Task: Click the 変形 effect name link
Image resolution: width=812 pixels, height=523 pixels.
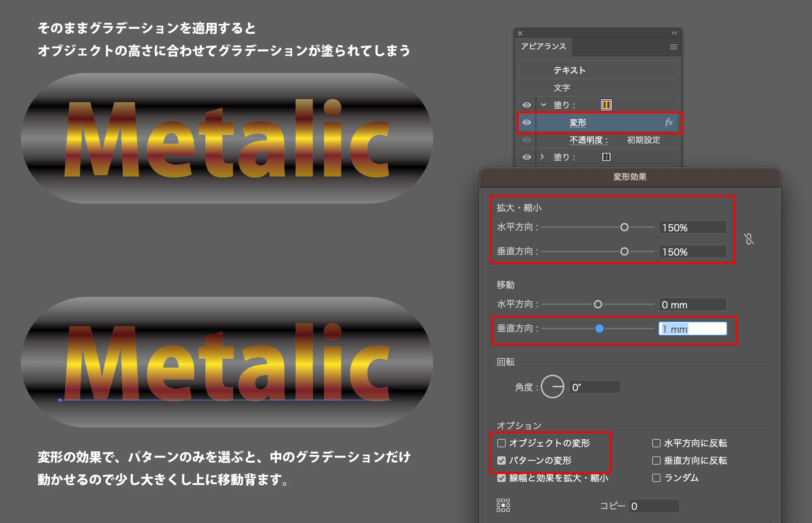Action: click(578, 123)
